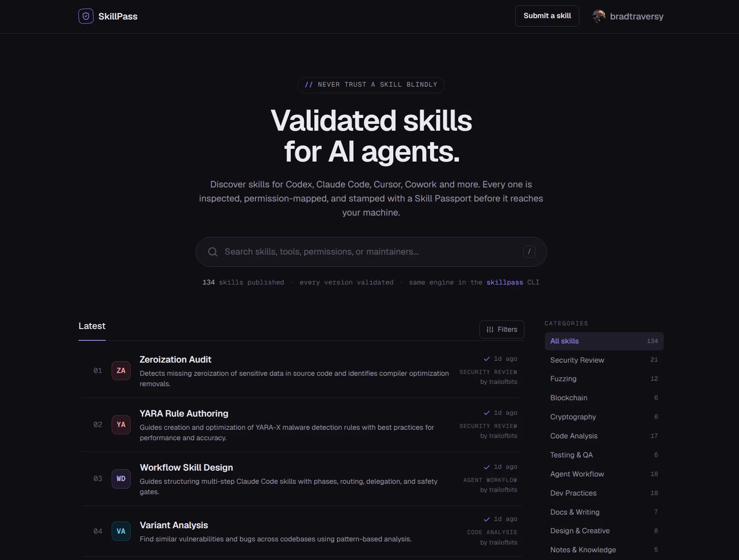739x560 pixels.
Task: Focus the search skills input field
Action: 371,252
